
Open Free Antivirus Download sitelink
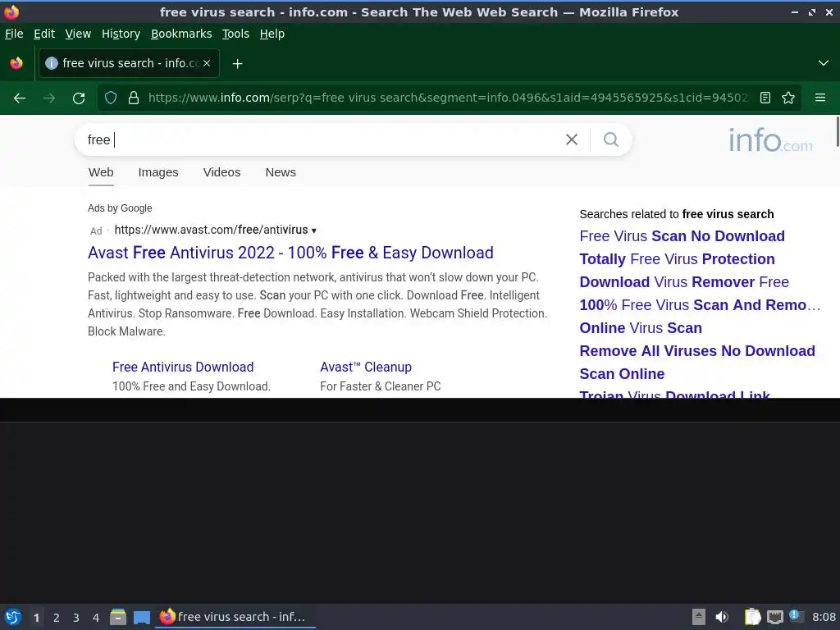coord(183,367)
